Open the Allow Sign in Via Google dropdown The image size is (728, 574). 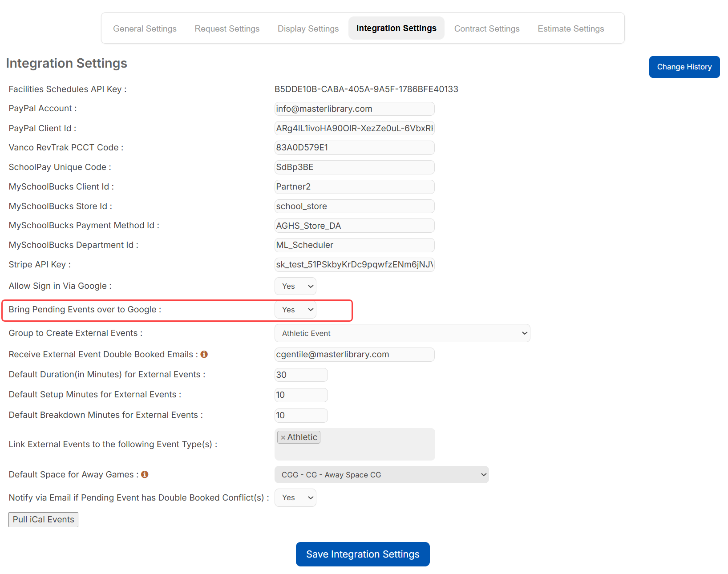click(295, 286)
